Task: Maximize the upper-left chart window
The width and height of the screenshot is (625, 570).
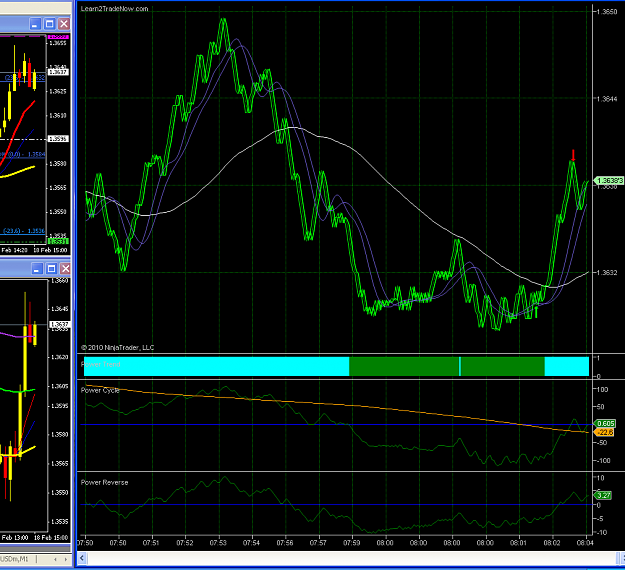Action: [49, 24]
